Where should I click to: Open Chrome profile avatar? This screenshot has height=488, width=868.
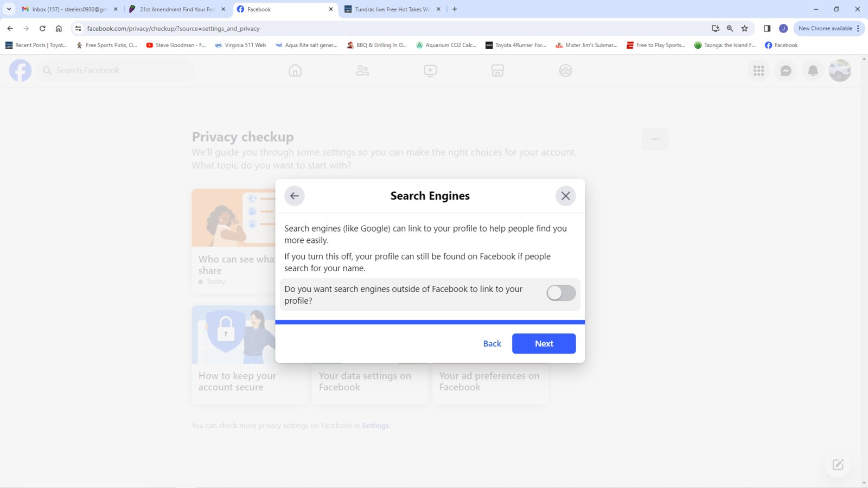pyautogui.click(x=783, y=28)
